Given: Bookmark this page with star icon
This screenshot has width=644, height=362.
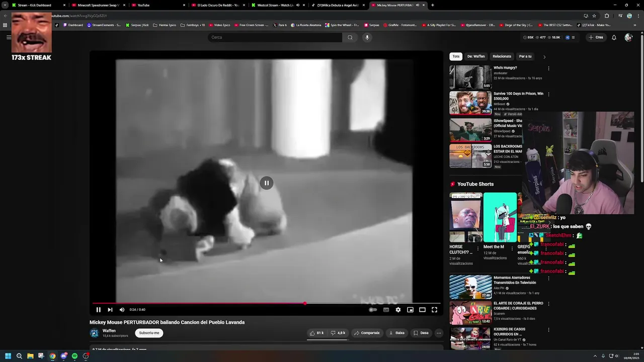Looking at the screenshot, I should click(594, 16).
